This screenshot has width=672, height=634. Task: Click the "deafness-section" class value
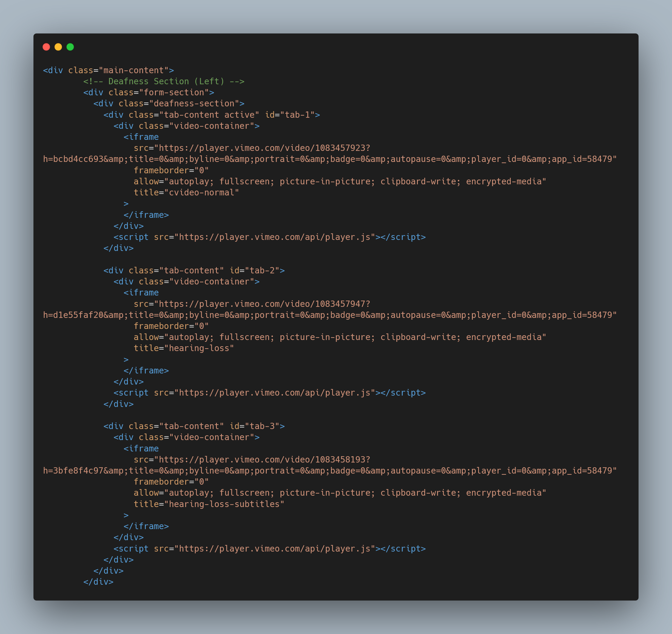click(194, 103)
